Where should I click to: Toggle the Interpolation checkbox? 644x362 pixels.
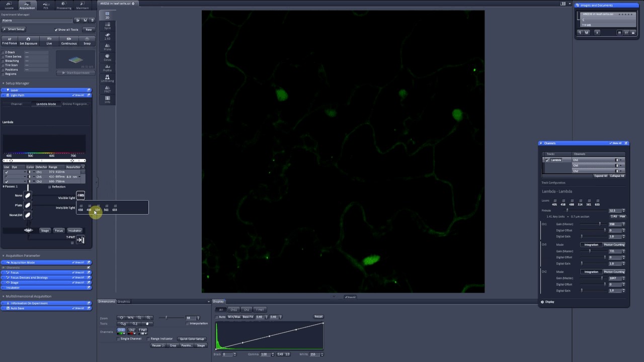coord(187,324)
